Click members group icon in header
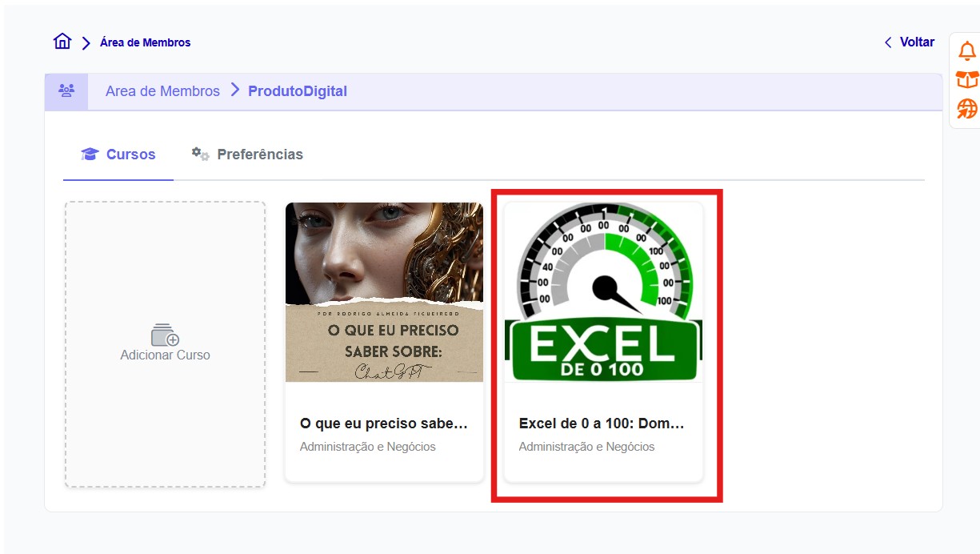The image size is (980, 554). click(x=66, y=90)
